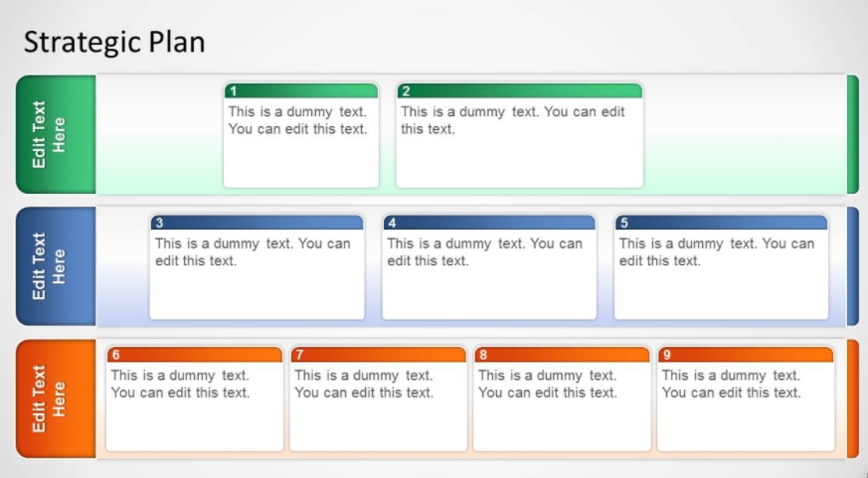This screenshot has width=868, height=478.
Task: Click the dummy text inside box 9
Action: (x=731, y=384)
